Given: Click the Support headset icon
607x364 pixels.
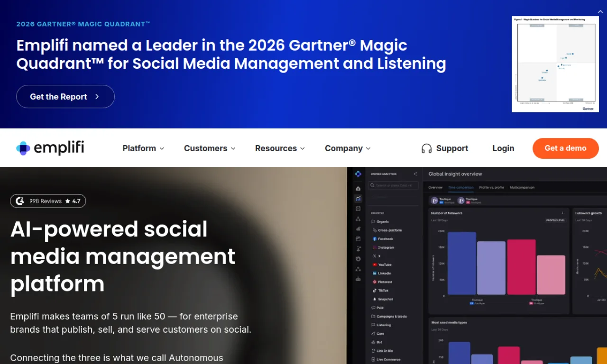Looking at the screenshot, I should click(x=427, y=148).
